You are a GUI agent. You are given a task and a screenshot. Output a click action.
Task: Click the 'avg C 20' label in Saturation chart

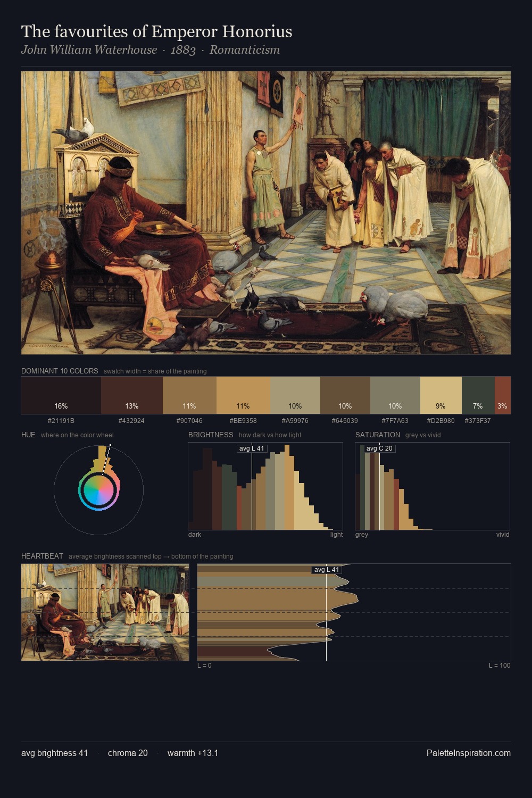pos(379,448)
